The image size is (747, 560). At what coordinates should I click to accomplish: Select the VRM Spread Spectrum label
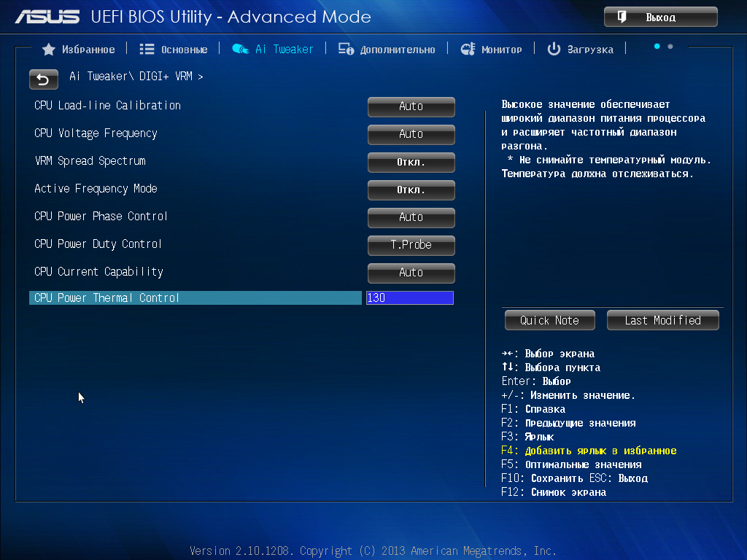[90, 161]
